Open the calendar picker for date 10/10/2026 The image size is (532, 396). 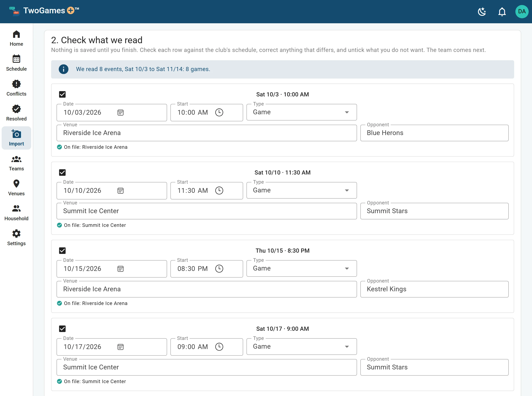click(x=120, y=191)
